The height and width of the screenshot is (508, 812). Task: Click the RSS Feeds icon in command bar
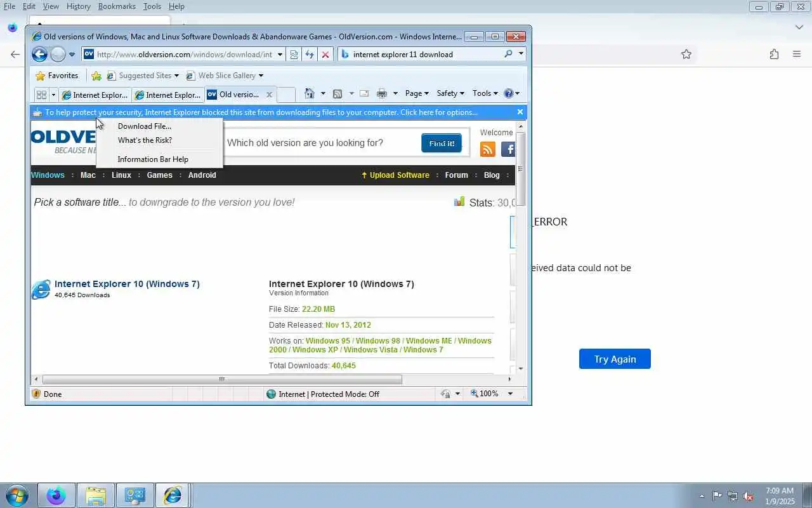tap(337, 93)
